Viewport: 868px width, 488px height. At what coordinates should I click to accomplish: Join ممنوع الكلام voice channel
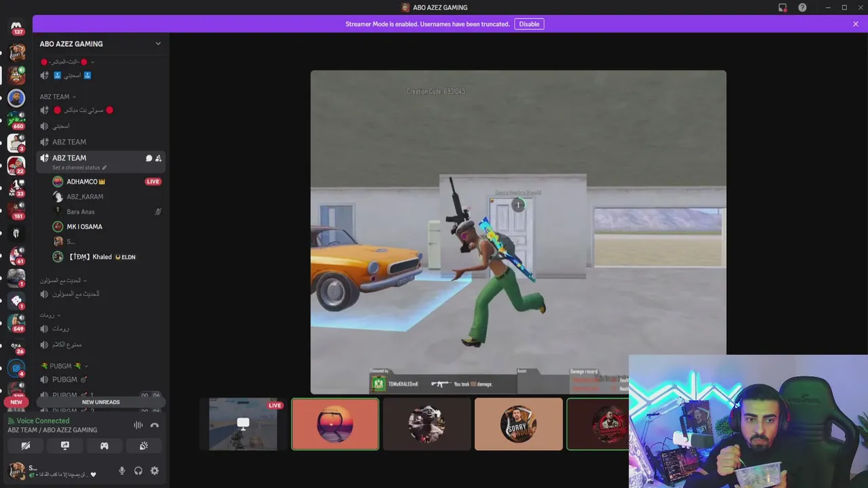[100, 344]
